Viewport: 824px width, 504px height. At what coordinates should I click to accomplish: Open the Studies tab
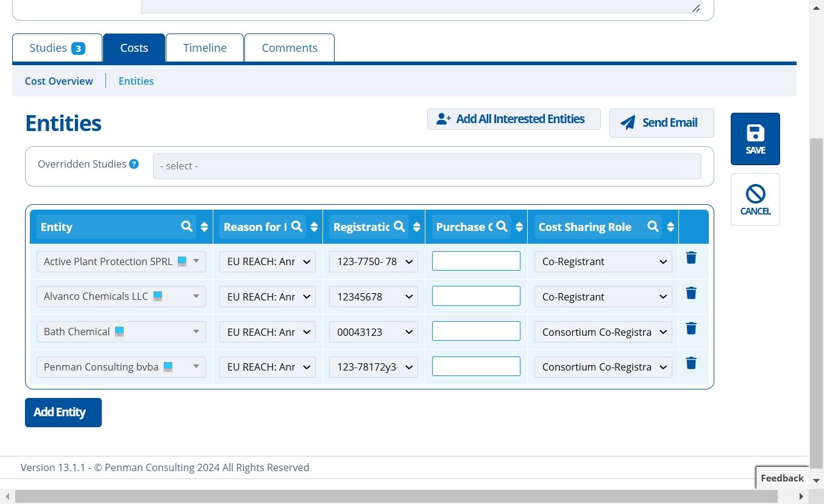coord(57,48)
